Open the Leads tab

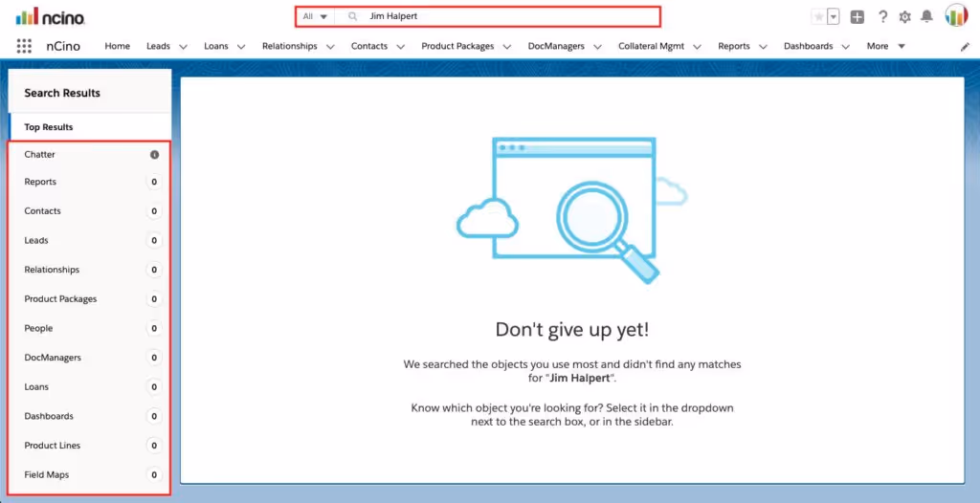pyautogui.click(x=158, y=46)
